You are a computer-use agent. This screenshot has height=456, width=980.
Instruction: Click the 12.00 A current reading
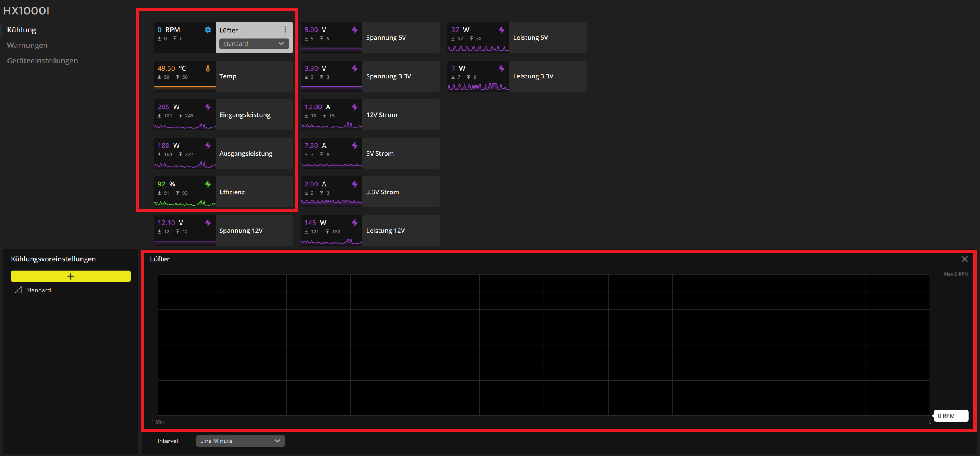317,107
